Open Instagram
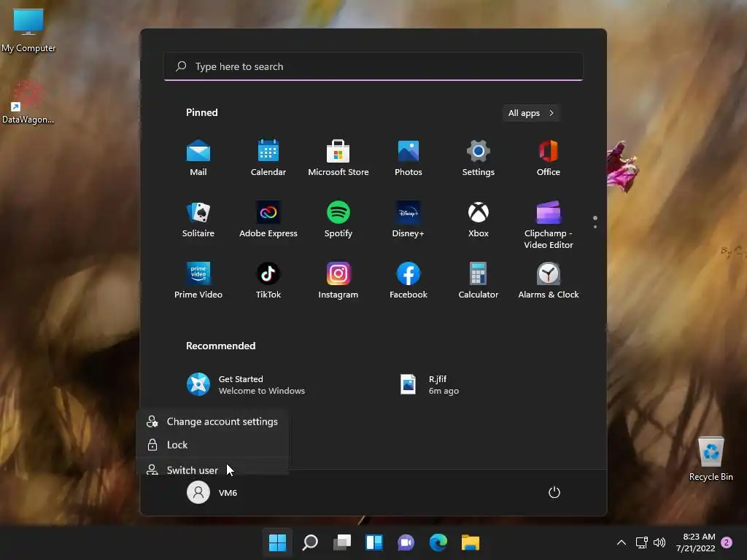The width and height of the screenshot is (747, 560). 338,281
